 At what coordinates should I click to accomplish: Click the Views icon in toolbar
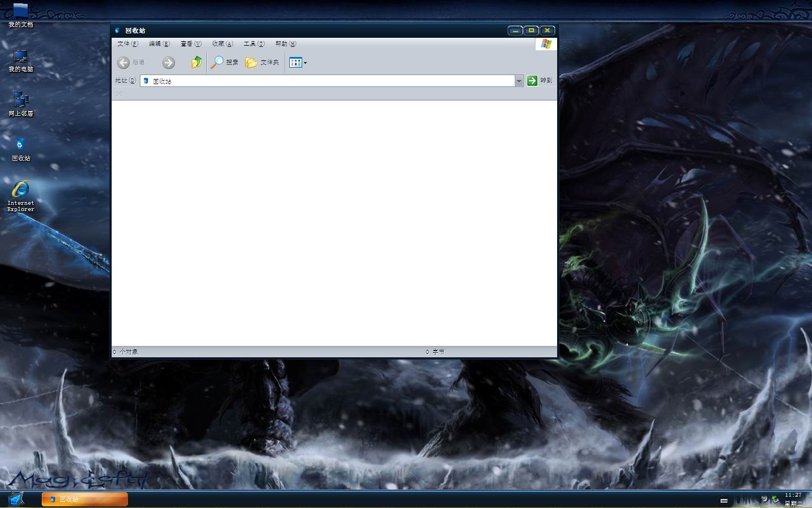(295, 63)
